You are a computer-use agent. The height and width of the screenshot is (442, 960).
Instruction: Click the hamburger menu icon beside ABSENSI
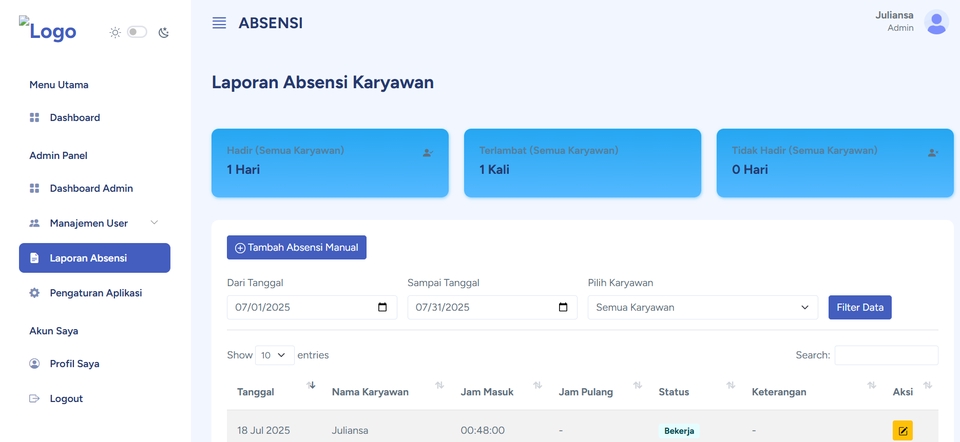pos(219,23)
